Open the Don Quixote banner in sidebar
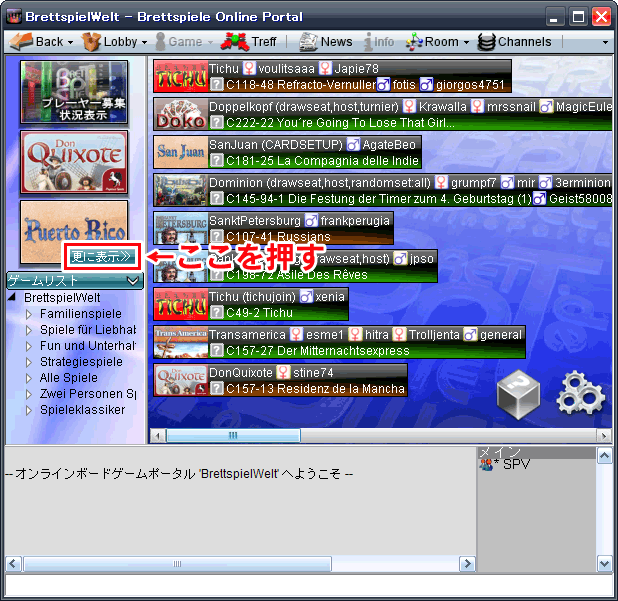Screen dimensions: 618x601 74,162
